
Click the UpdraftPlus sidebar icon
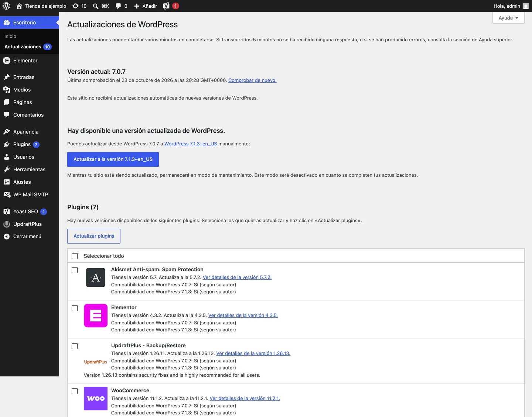coord(7,224)
